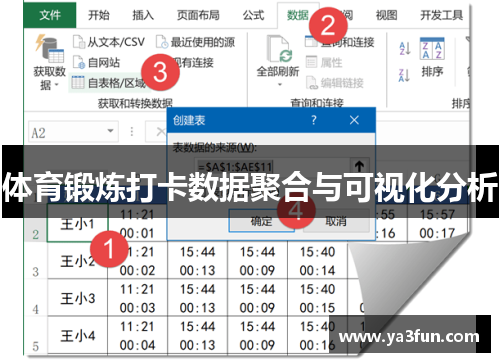
Task: Expand the Name Box dropdown arrow
Action: (x=110, y=131)
